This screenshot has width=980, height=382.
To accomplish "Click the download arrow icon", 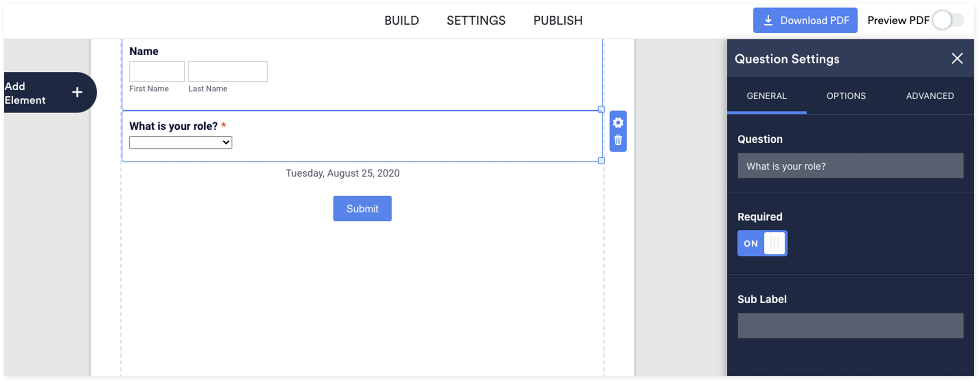I will coord(768,20).
